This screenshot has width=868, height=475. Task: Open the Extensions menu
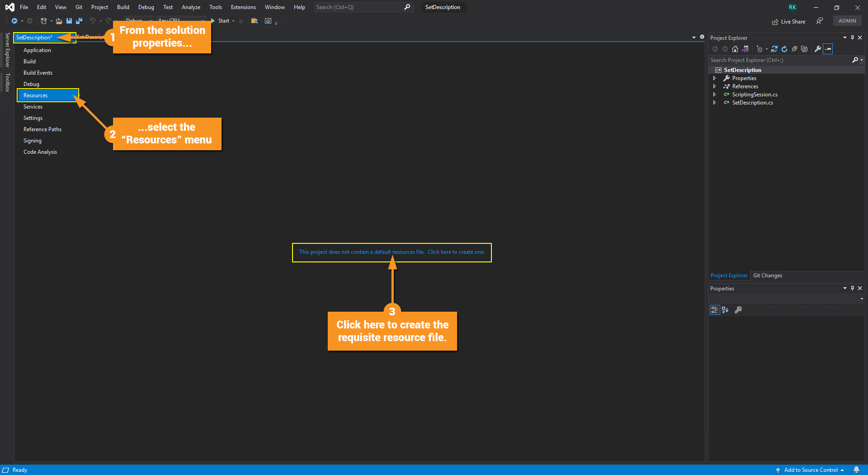point(243,7)
